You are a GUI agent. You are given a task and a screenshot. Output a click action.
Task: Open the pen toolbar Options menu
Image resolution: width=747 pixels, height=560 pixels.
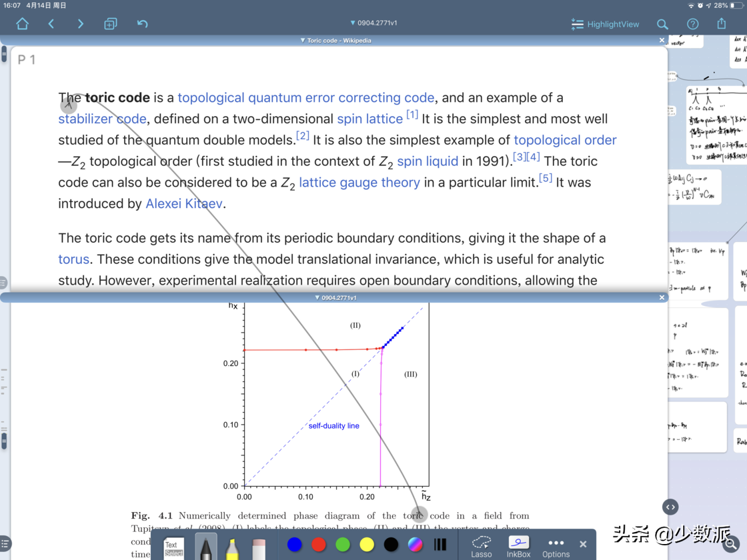(x=556, y=547)
